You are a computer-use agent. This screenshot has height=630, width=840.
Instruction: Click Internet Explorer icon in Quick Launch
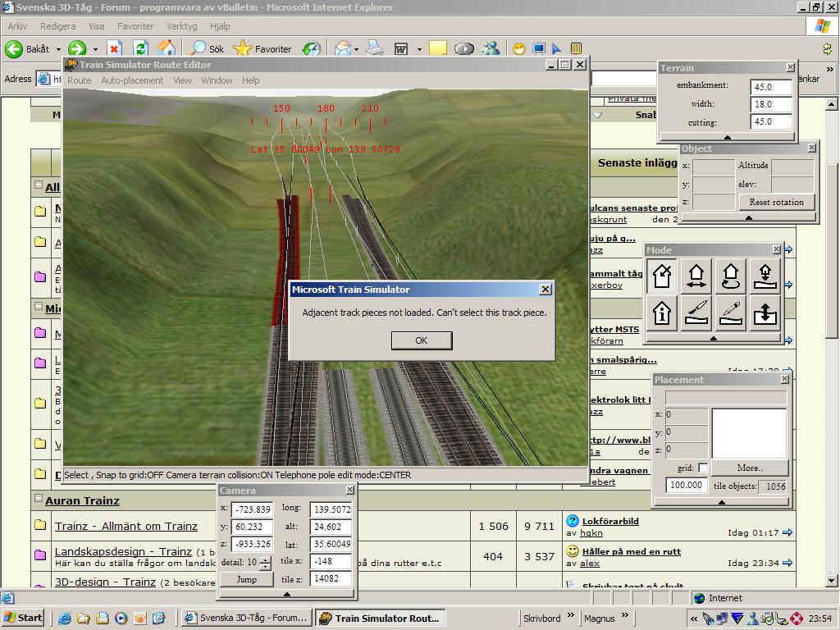(x=65, y=619)
